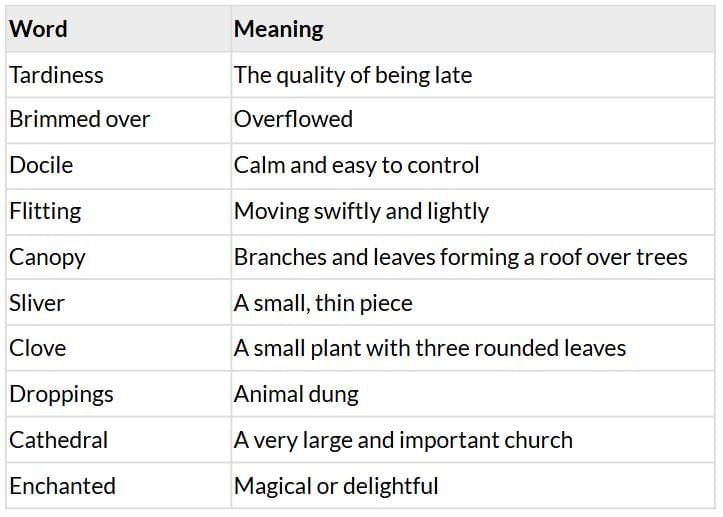Select the word "Canopy"

[x=47, y=257]
